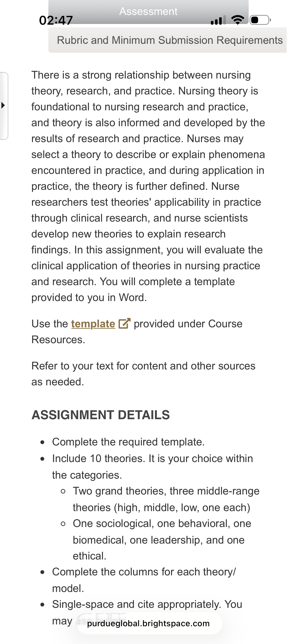Open the template link
This screenshot has width=297, height=644.
tap(93, 324)
